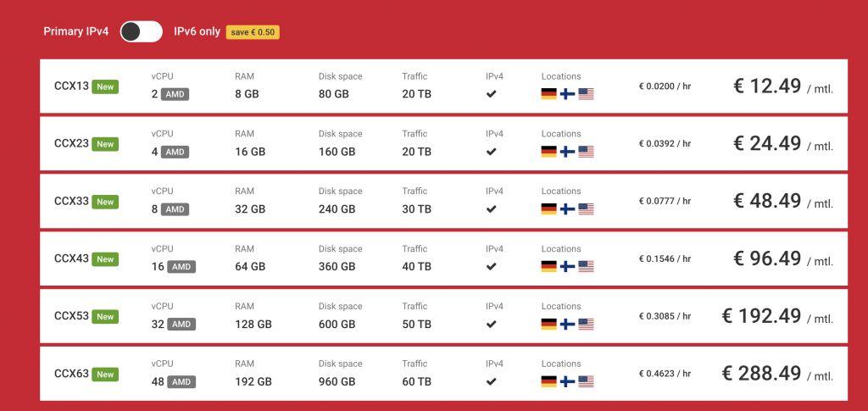Viewport: 868px width, 411px height.
Task: Click the € 24.49 monthly price
Action: 767,144
